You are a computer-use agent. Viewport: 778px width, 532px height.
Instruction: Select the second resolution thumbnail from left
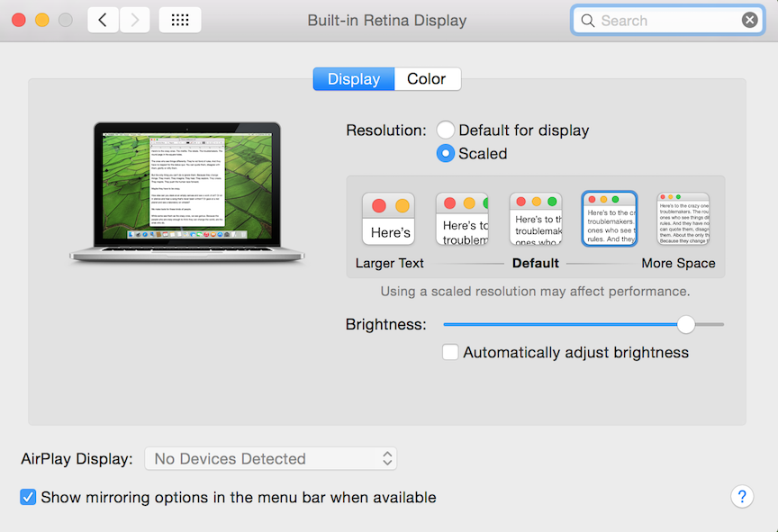tap(462, 219)
